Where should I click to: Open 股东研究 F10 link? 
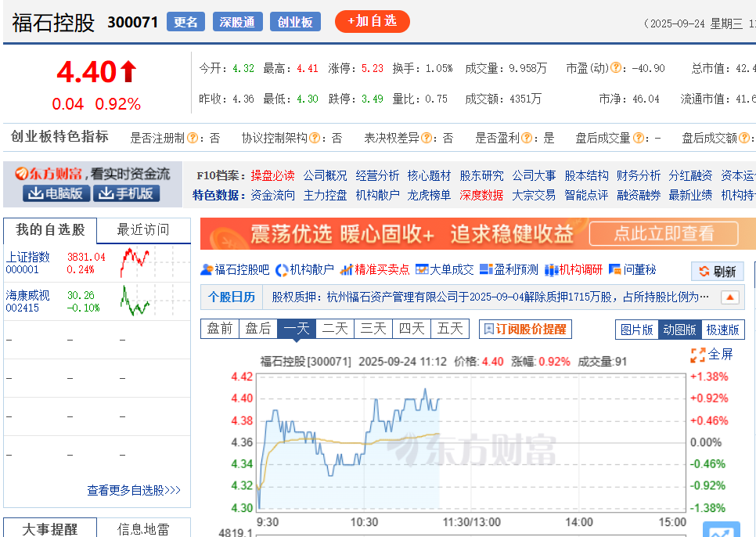tap(481, 175)
